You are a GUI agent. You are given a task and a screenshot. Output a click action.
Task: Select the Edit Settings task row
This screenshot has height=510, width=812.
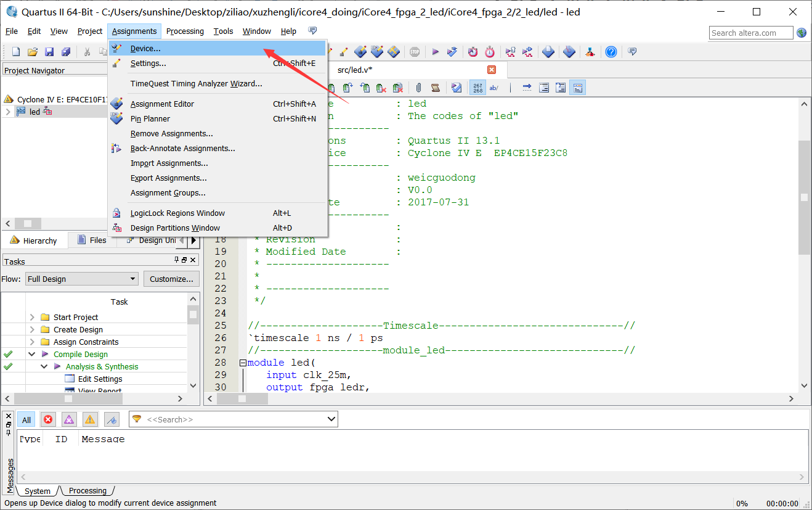coord(100,379)
